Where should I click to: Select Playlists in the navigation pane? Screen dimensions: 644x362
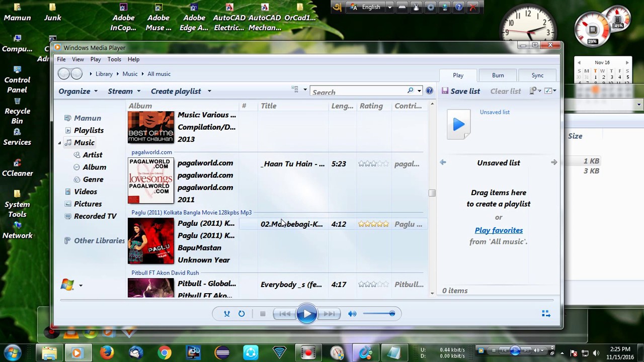click(89, 130)
